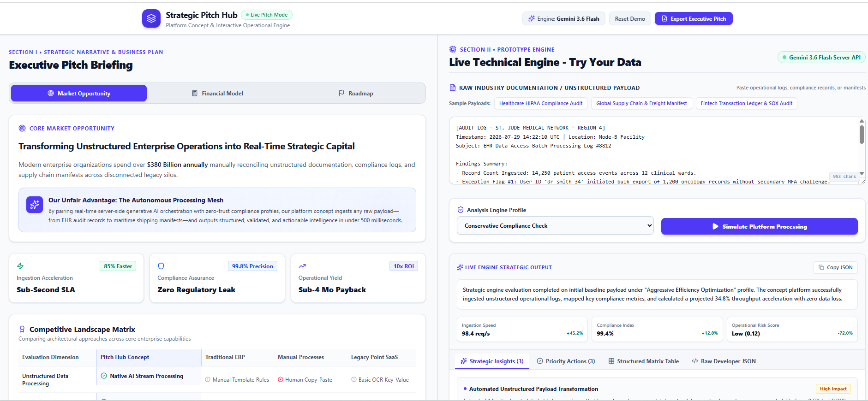The height and width of the screenshot is (401, 868).
Task: Click the lightning bolt icon on Ingestion Acceleration card
Action: pyautogui.click(x=20, y=266)
